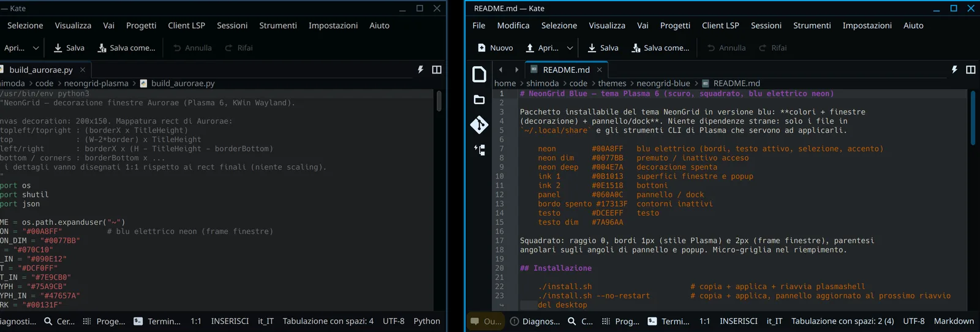Click shimoda breadcrumb segment
The height and width of the screenshot is (332, 980).
pos(543,83)
